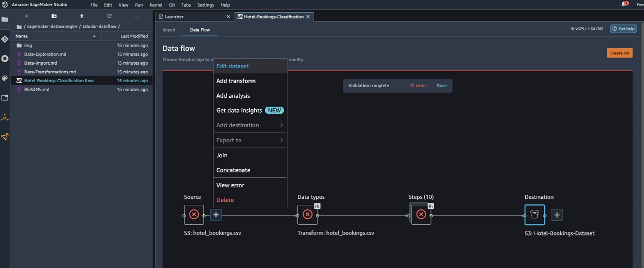Click the Steps (10) node error icon
Viewport: 644px width, 268px height.
coord(421,214)
